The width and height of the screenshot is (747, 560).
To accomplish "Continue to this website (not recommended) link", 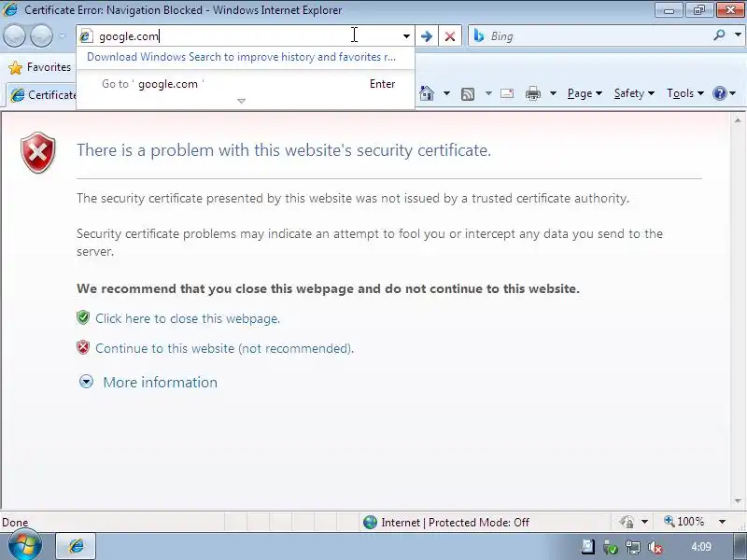I will click(x=224, y=348).
